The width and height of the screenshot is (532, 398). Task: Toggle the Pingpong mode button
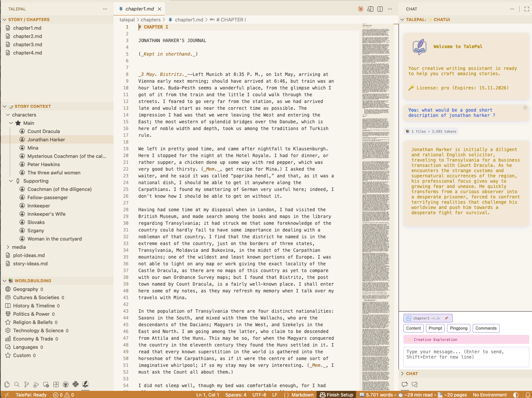(458, 328)
